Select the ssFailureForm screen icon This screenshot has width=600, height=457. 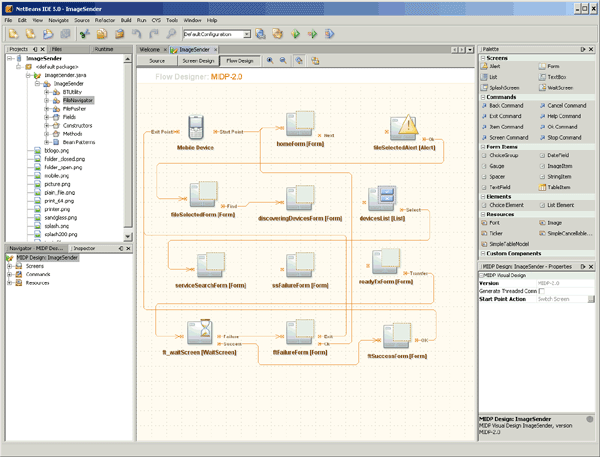300,265
